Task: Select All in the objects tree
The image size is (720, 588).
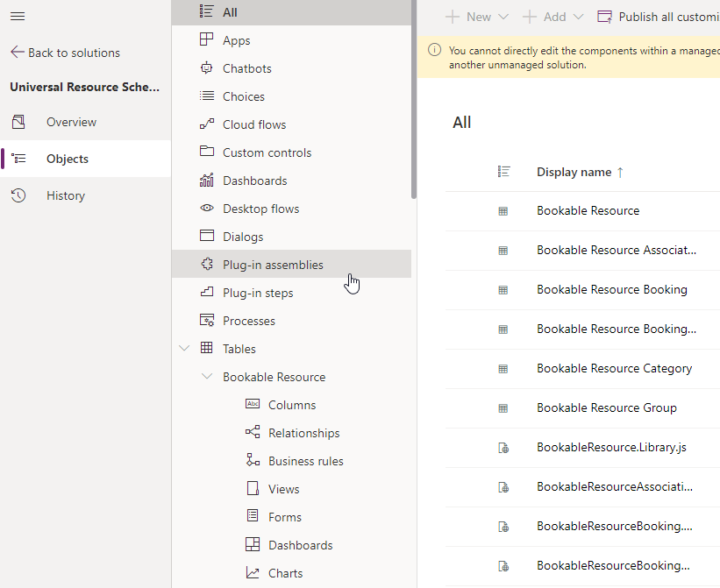Action: click(291, 12)
